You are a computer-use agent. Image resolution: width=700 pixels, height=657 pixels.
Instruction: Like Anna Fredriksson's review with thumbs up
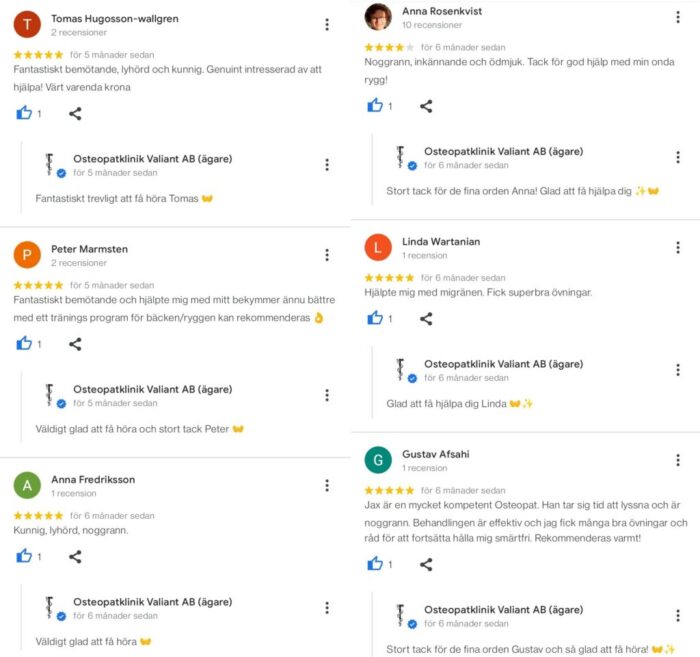(24, 555)
